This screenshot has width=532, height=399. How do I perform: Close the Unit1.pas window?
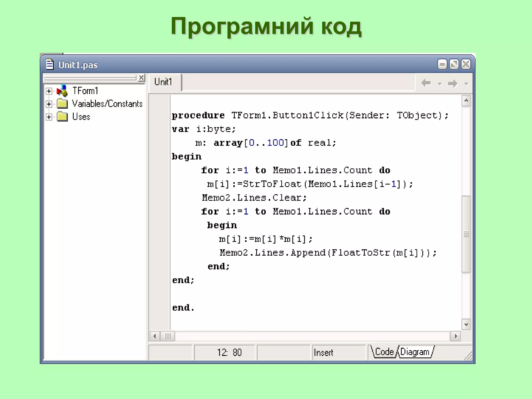tap(466, 64)
